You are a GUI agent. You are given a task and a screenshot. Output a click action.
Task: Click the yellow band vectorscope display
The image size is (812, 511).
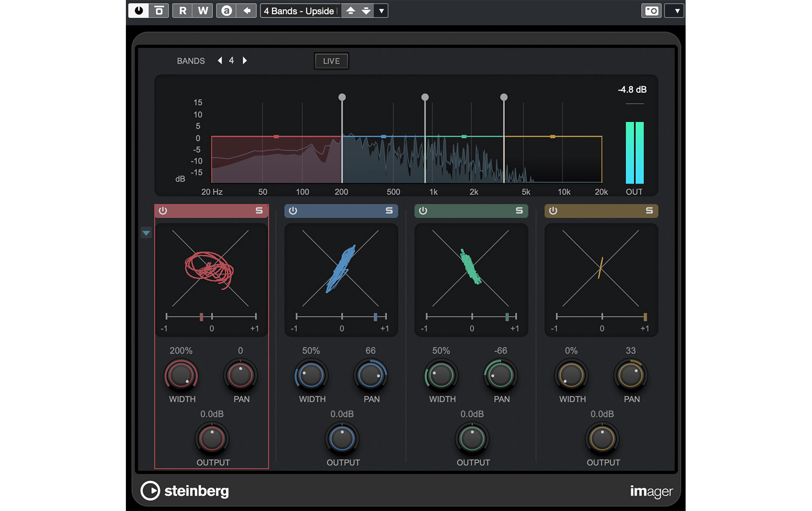(x=601, y=268)
